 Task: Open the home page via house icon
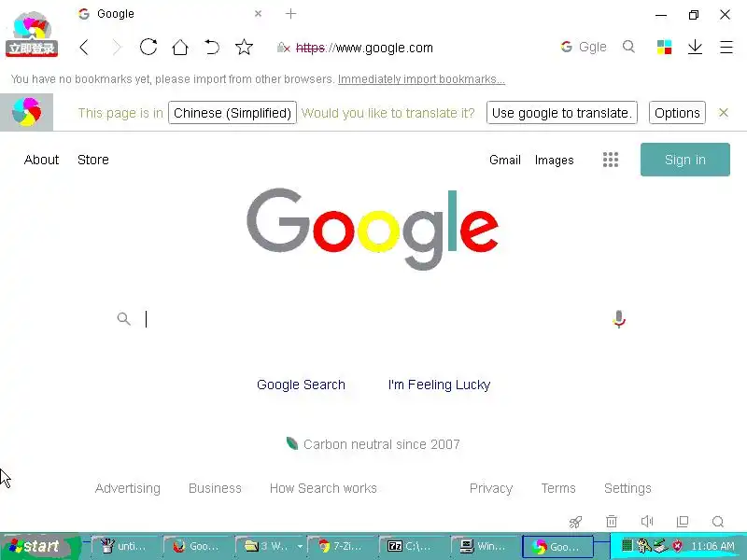[180, 48]
